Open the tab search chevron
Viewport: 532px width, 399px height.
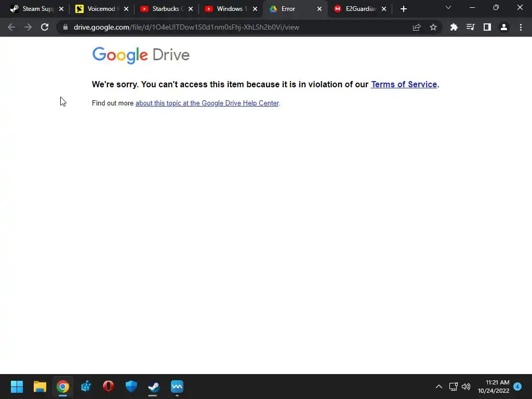448,7
